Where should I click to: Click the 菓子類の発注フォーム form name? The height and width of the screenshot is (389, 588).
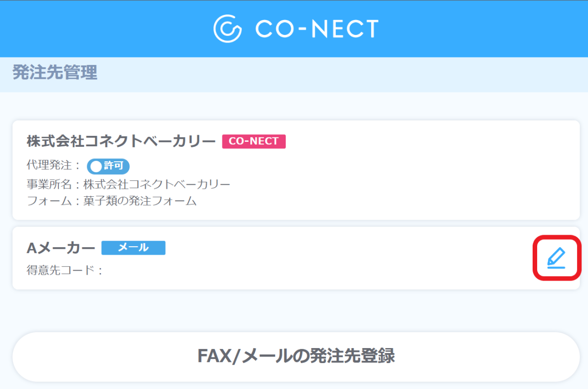(140, 201)
